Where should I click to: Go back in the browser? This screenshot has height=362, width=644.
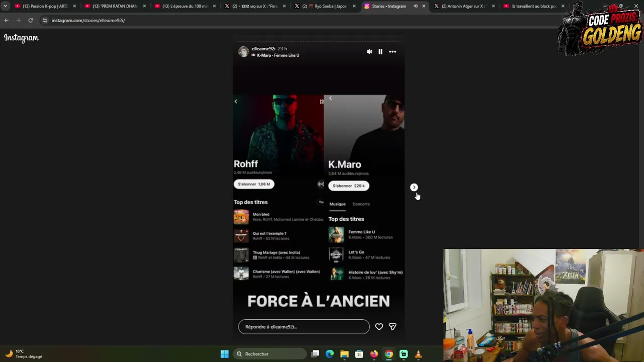[x=6, y=20]
